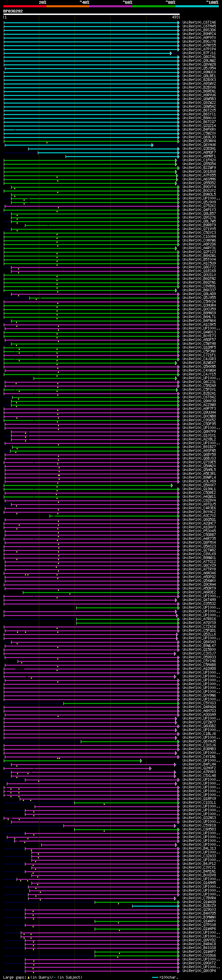This screenshot has height=980, width=222.
Task: Select label UniRef100_B4L313
Action: pos(199,848)
